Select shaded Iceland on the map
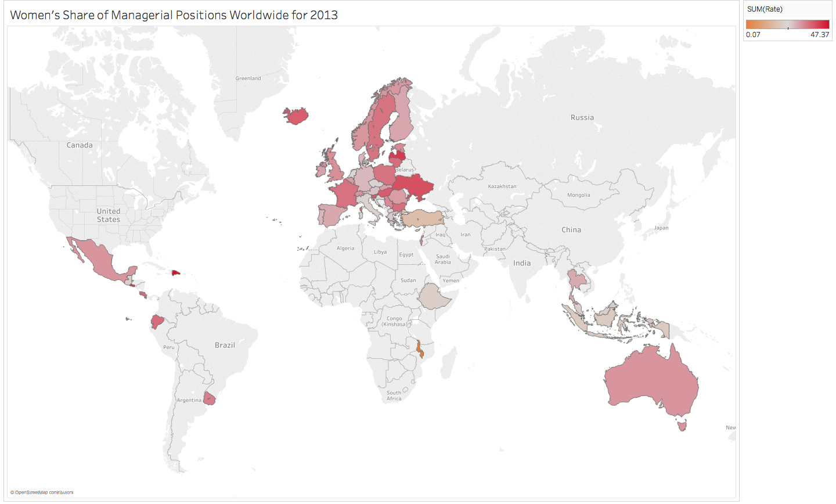836x504 pixels. click(x=296, y=116)
